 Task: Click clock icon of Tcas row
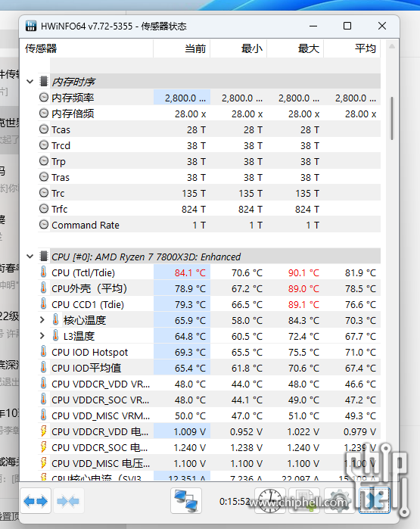44,129
